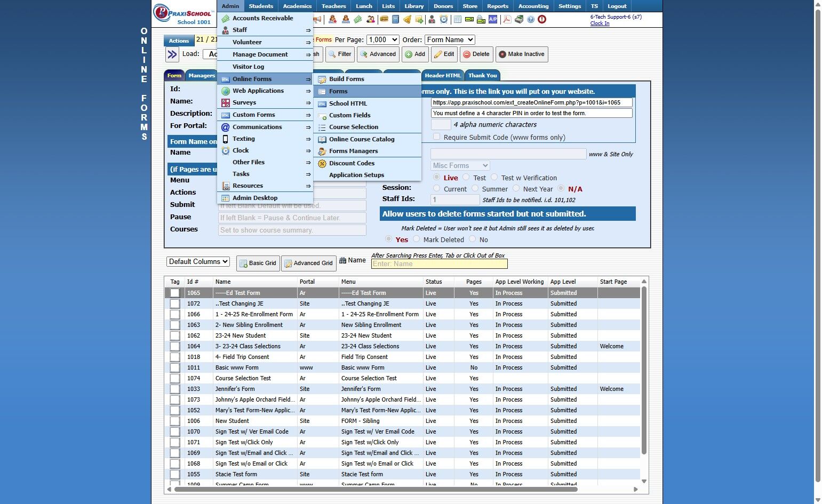
Task: Tick the Tag checkbox for form 1065
Action: point(175,293)
